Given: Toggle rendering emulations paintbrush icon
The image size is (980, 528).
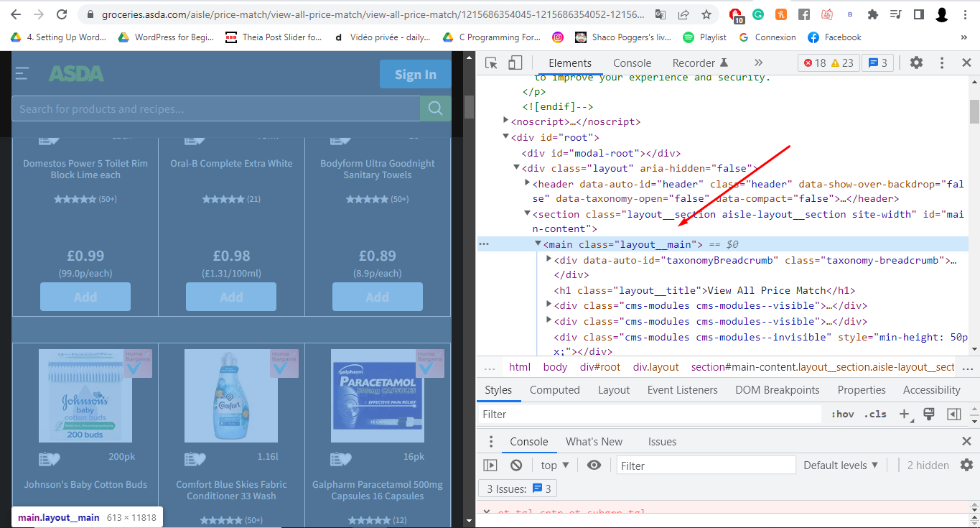Looking at the screenshot, I should pyautogui.click(x=928, y=414).
